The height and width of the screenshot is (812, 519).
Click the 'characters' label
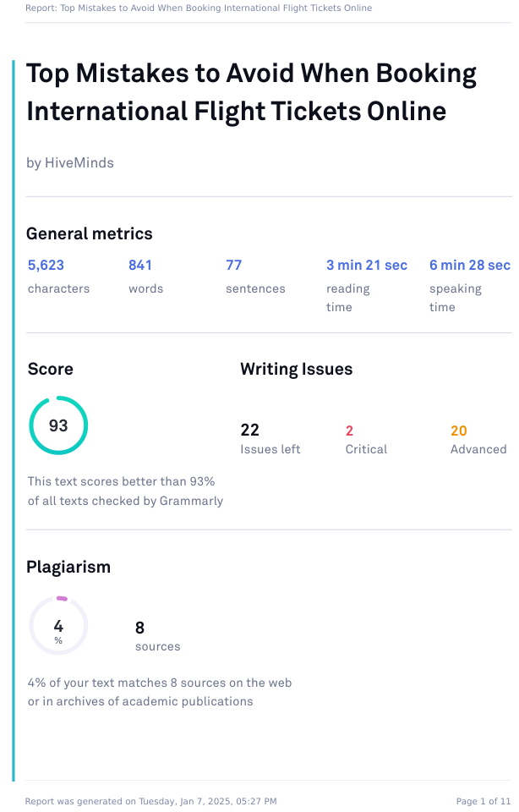pos(58,289)
